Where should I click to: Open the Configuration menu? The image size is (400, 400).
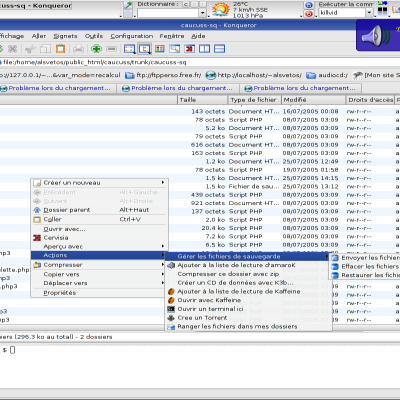pyautogui.click(x=132, y=36)
